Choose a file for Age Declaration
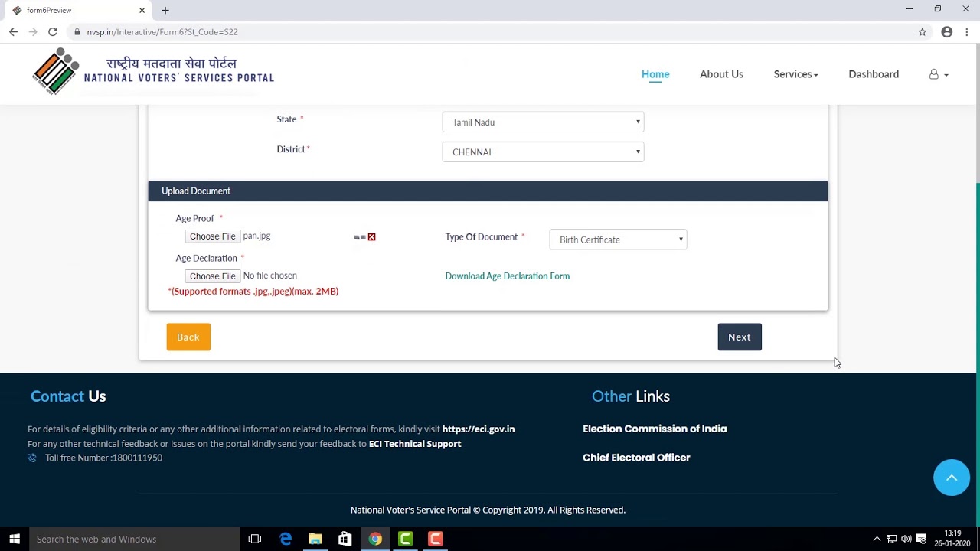The image size is (980, 551). pos(212,276)
